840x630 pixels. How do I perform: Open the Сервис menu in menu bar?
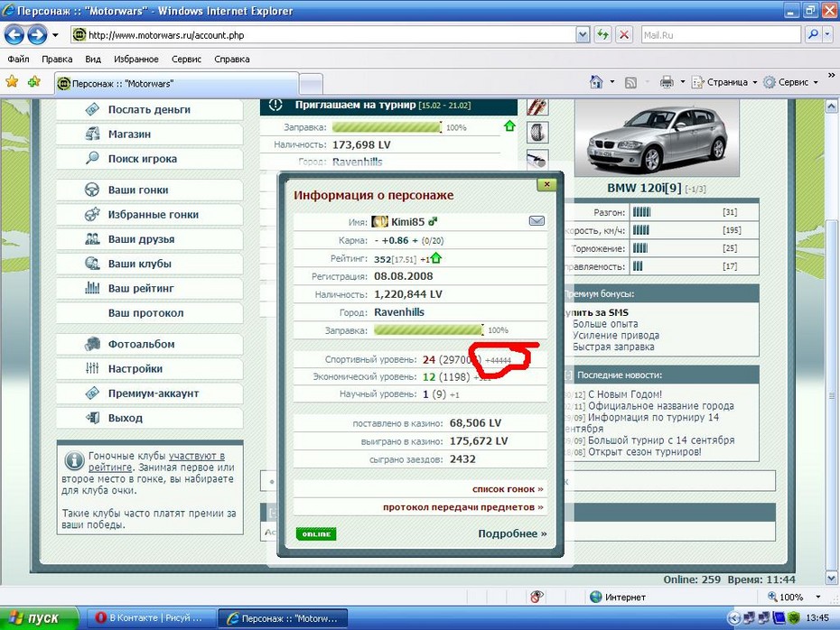point(186,59)
